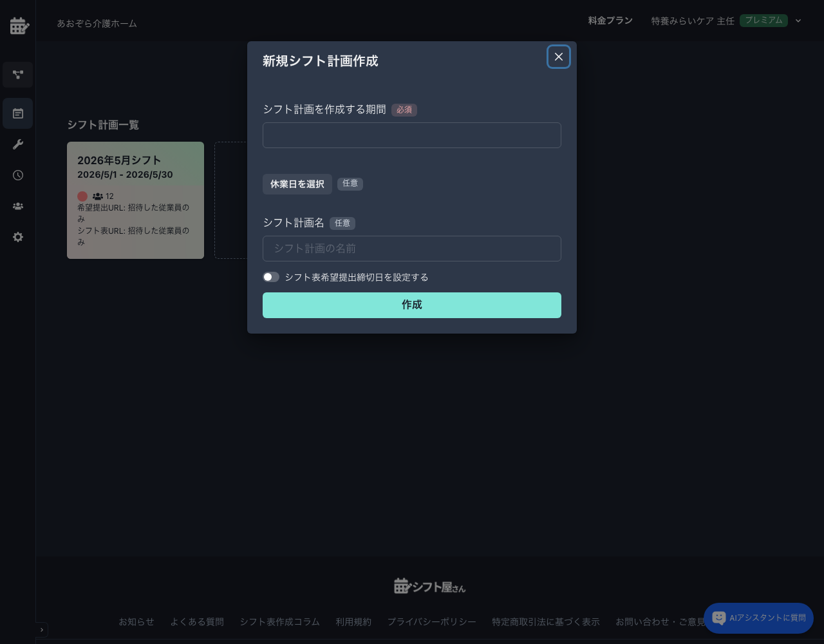Open the 2026年5月シフト plan card
The width and height of the screenshot is (824, 644).
[x=135, y=200]
